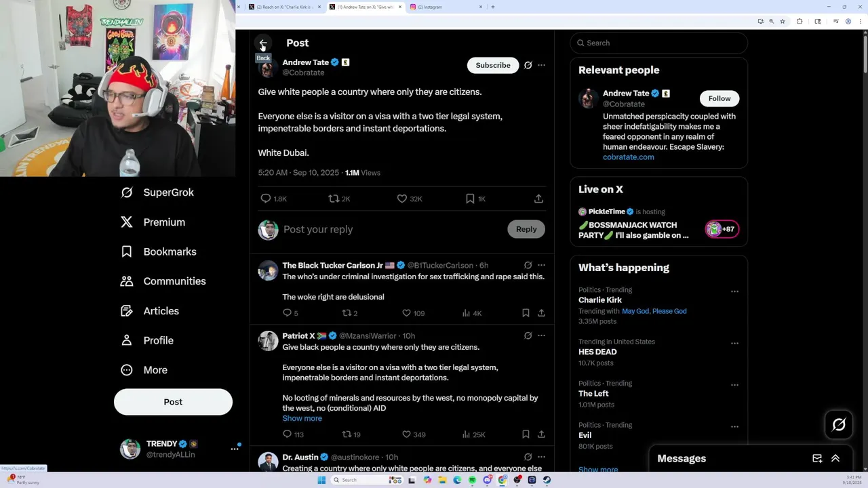Screen dimensions: 868x488
Task: Open Steam from the taskbar
Action: coord(547,480)
